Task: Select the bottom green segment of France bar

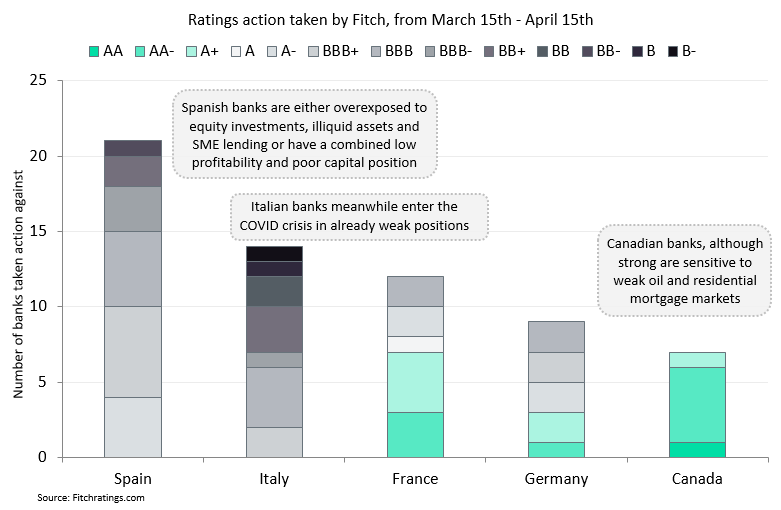Action: 415,434
